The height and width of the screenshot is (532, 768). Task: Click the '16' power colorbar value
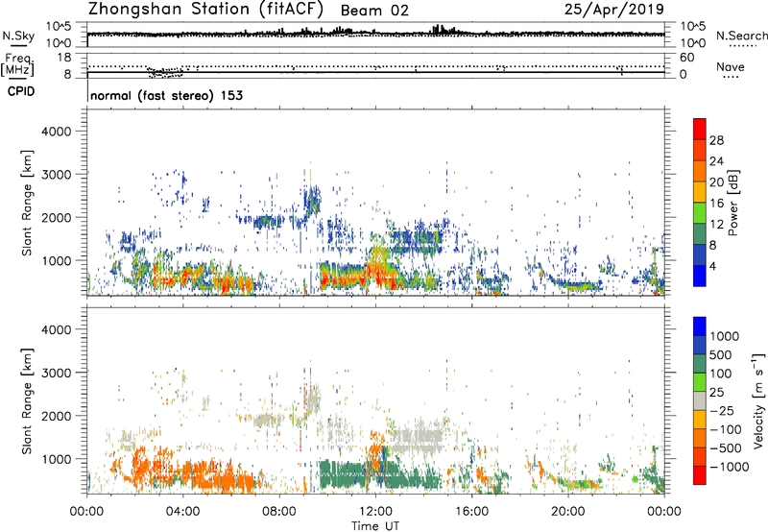(x=716, y=204)
